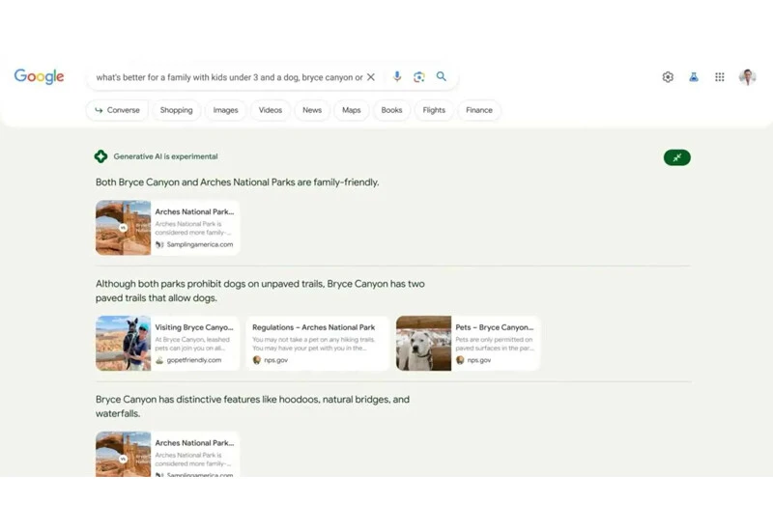Switch to the Flights filter
Screen dimensions: 773x532
tap(434, 110)
